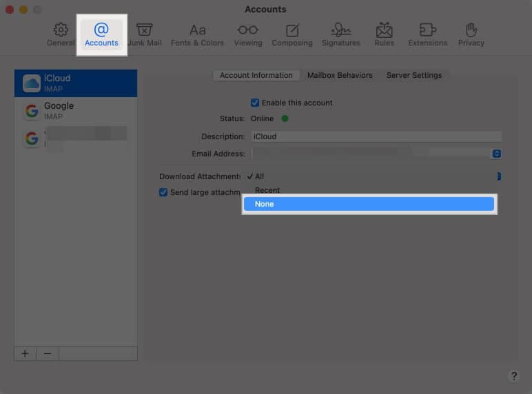
Task: Toggle Send large attachments checkbox
Action: click(x=163, y=192)
